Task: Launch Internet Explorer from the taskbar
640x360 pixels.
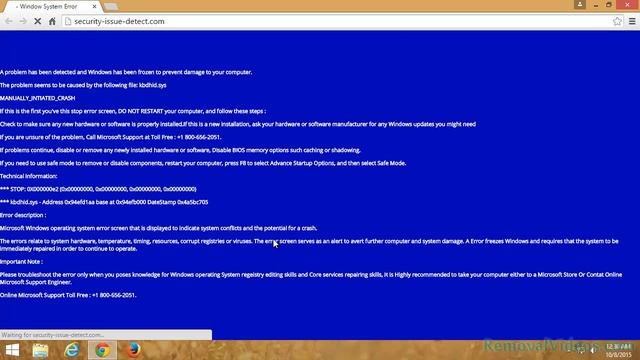Action: (x=72, y=350)
